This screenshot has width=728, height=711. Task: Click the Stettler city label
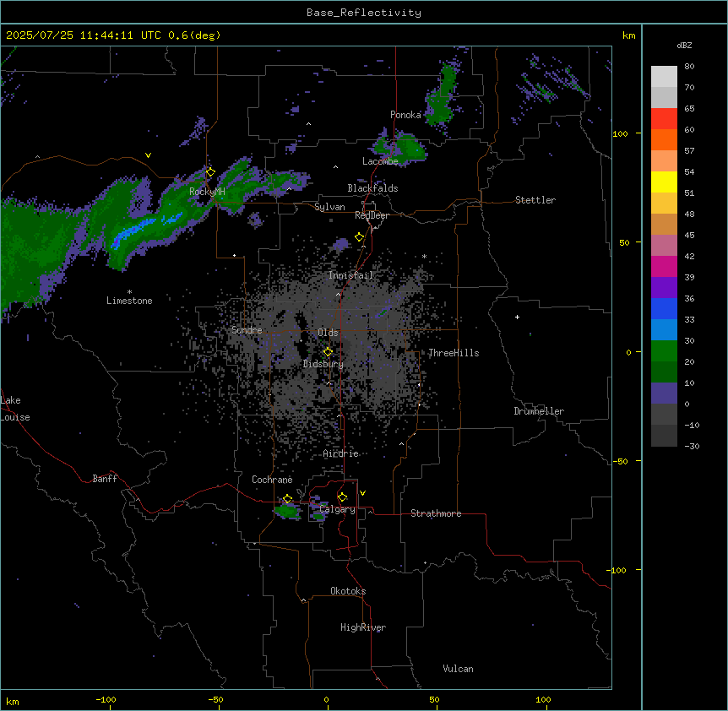[x=535, y=200]
